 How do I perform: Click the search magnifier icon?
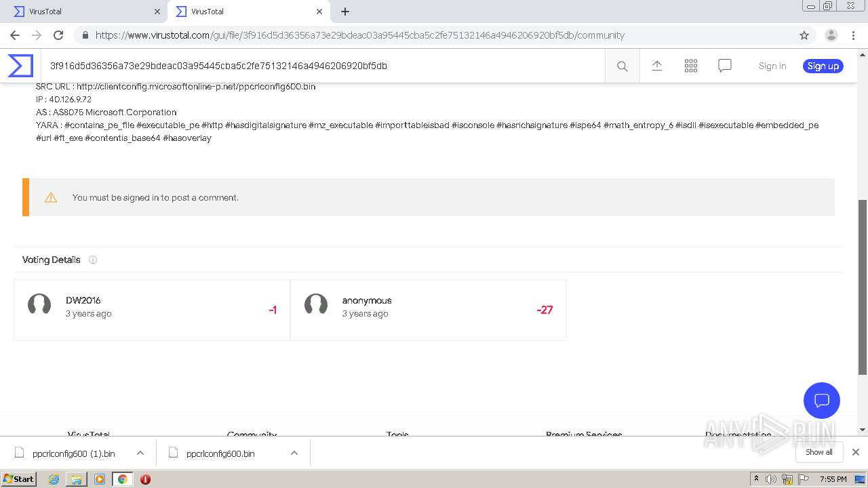coord(622,66)
